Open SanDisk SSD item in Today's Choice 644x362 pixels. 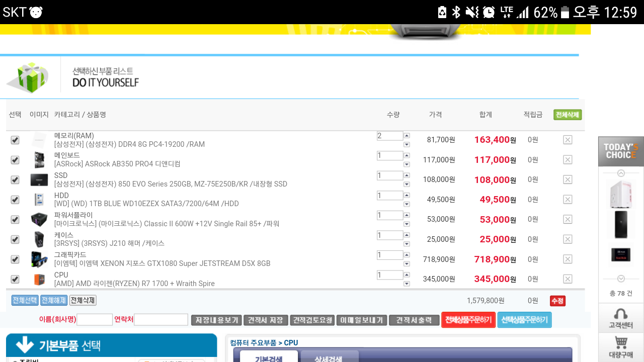(x=621, y=255)
